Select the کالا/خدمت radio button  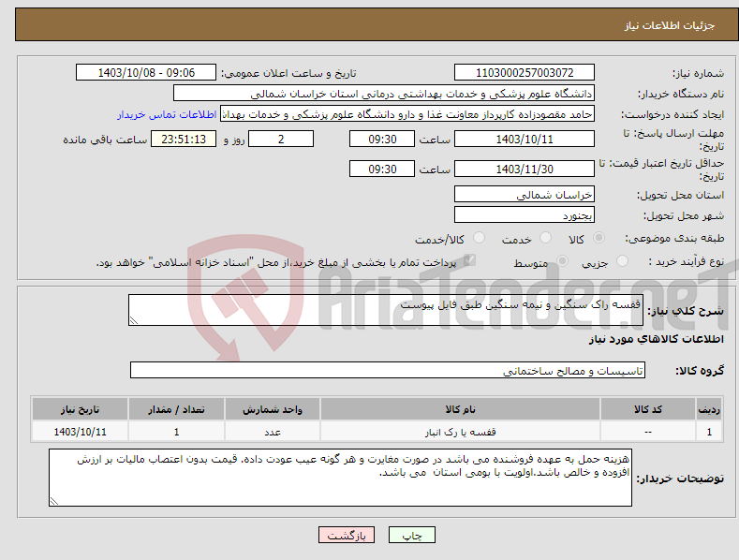[x=479, y=238]
